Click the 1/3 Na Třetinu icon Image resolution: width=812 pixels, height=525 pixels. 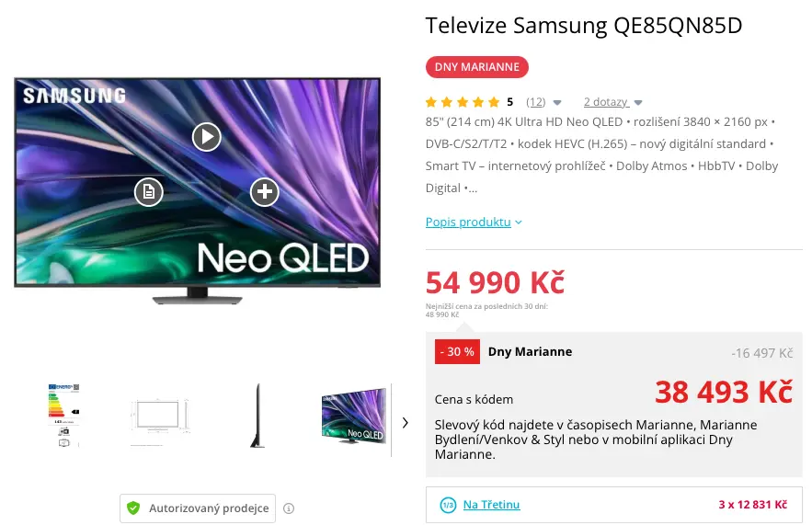(448, 505)
